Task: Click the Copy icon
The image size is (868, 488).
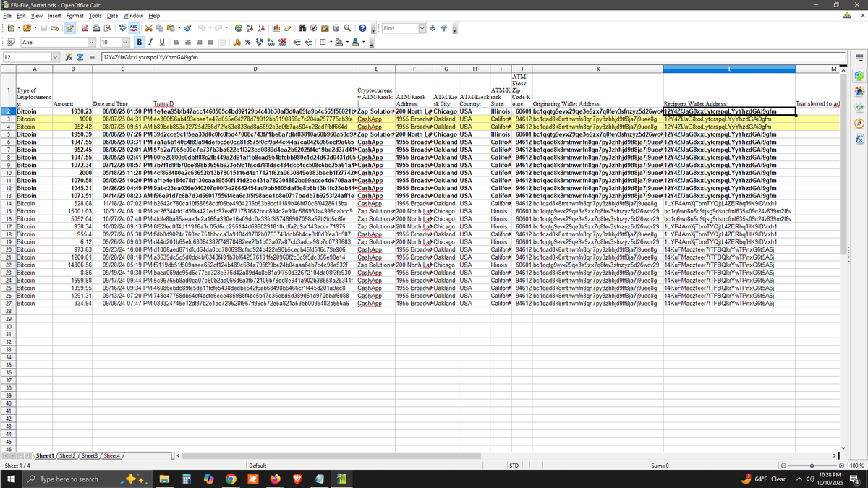Action: (159, 28)
